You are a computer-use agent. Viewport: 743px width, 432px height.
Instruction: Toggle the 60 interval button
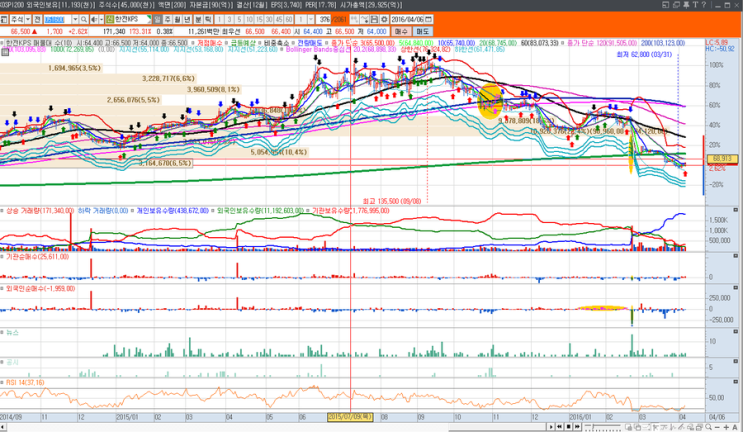tap(289, 19)
